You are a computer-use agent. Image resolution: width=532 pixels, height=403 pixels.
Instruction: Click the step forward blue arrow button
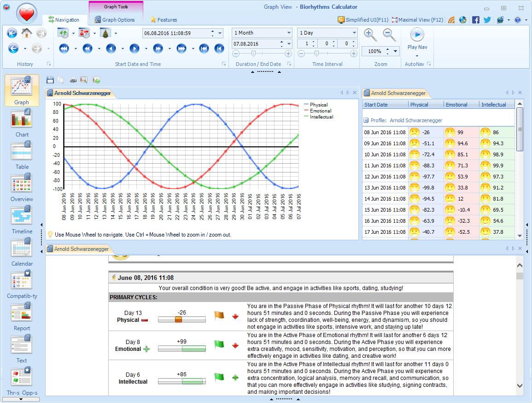134,48
